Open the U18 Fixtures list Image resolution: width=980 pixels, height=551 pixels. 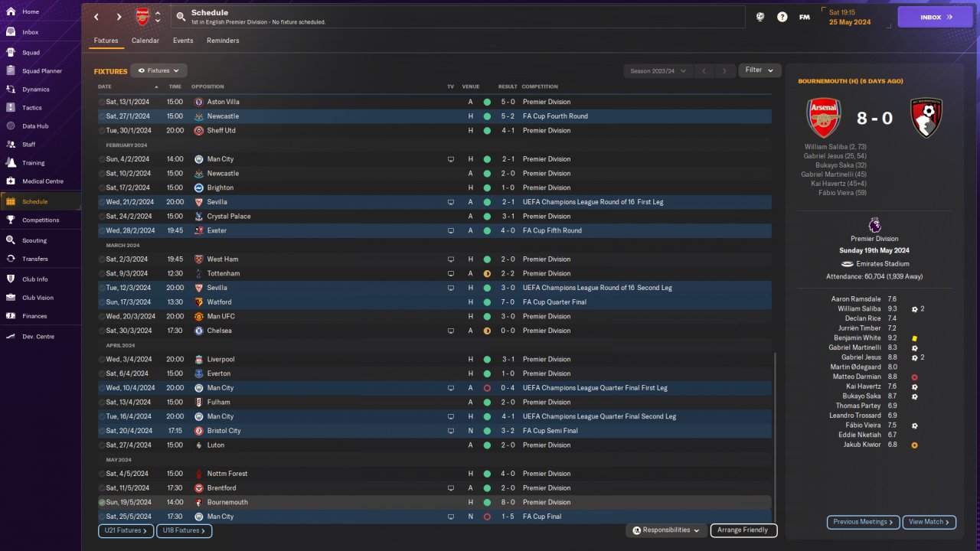[184, 530]
